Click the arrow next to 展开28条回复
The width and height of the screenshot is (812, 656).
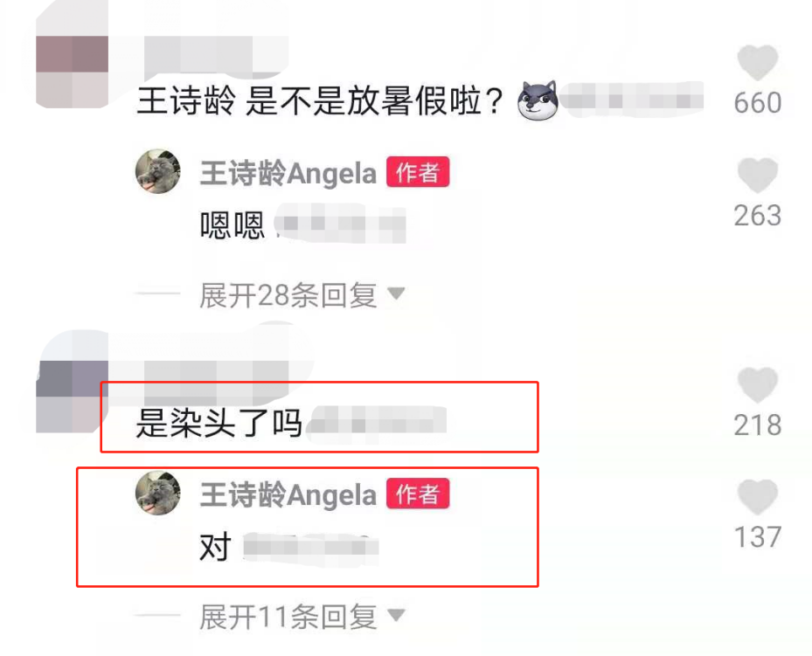coord(396,293)
